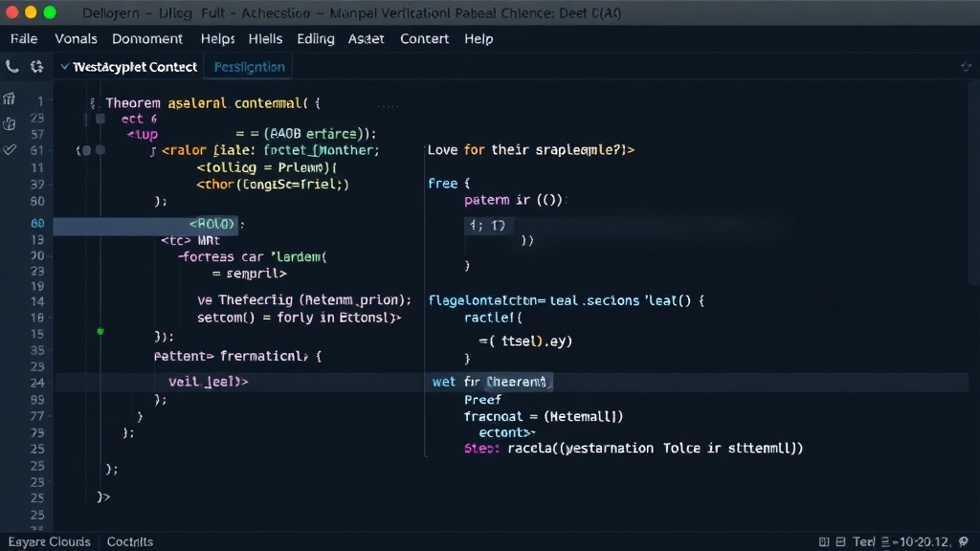Click the 'veil_jeel}>' line
Viewport: 980px width, 551px height.
click(208, 381)
